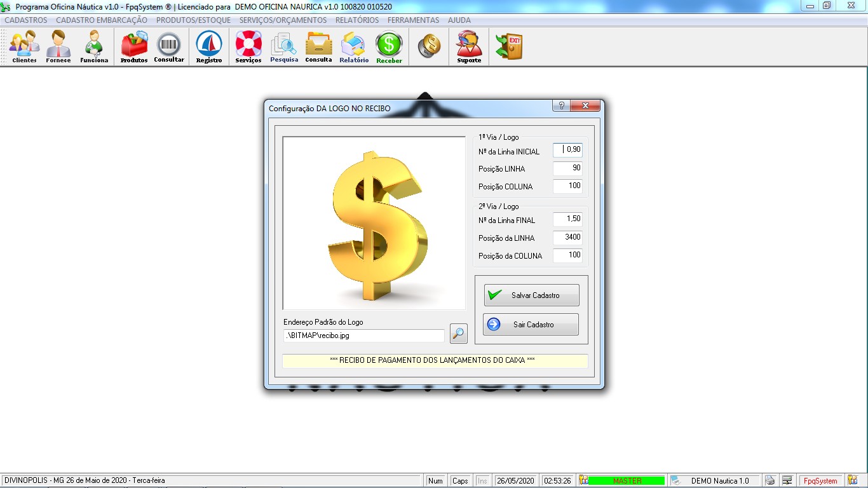Open the Serviços lifebuoy icon

[x=248, y=47]
